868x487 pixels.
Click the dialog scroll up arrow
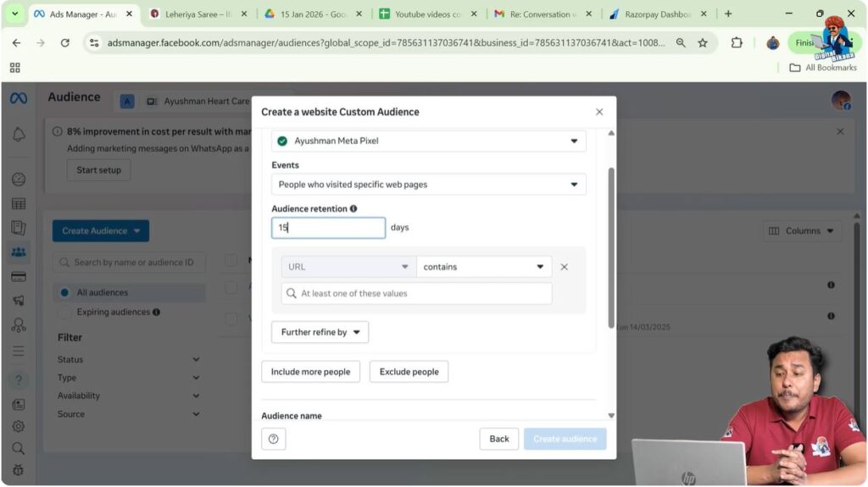coord(611,133)
